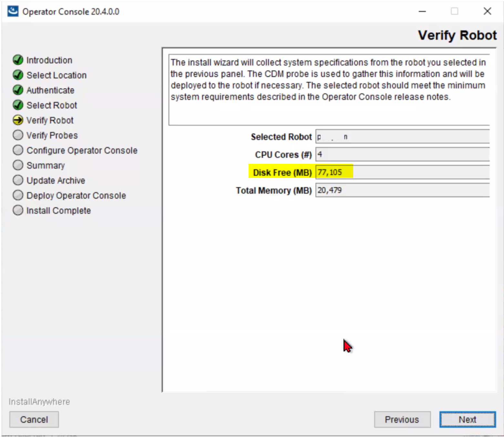Click the empty circle beside Deploy Operator Console
The height and width of the screenshot is (437, 504).
pyautogui.click(x=18, y=195)
